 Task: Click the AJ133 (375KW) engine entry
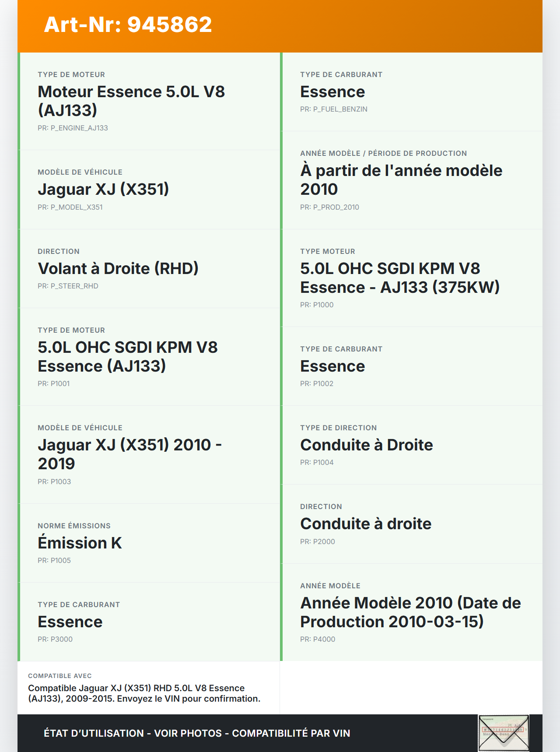tap(399, 278)
